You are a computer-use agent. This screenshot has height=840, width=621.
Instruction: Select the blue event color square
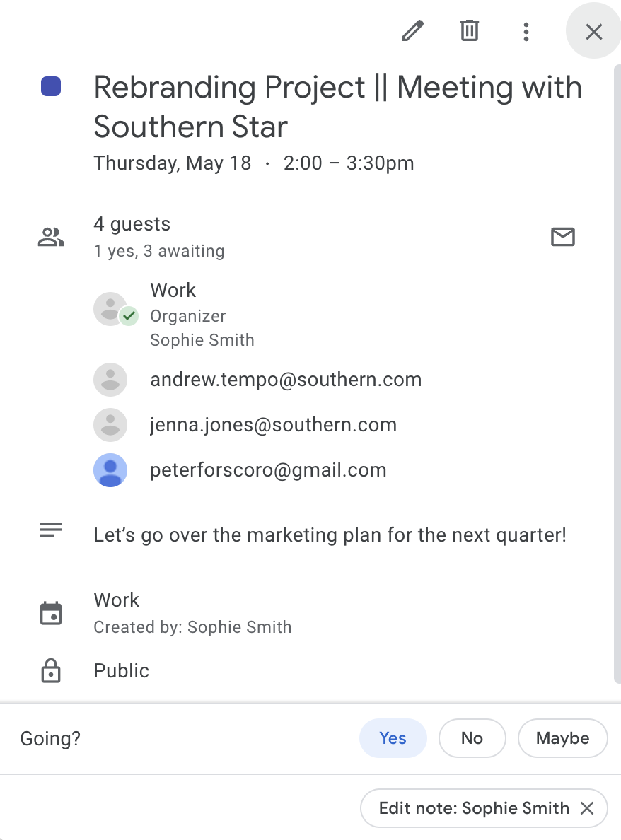(x=51, y=86)
